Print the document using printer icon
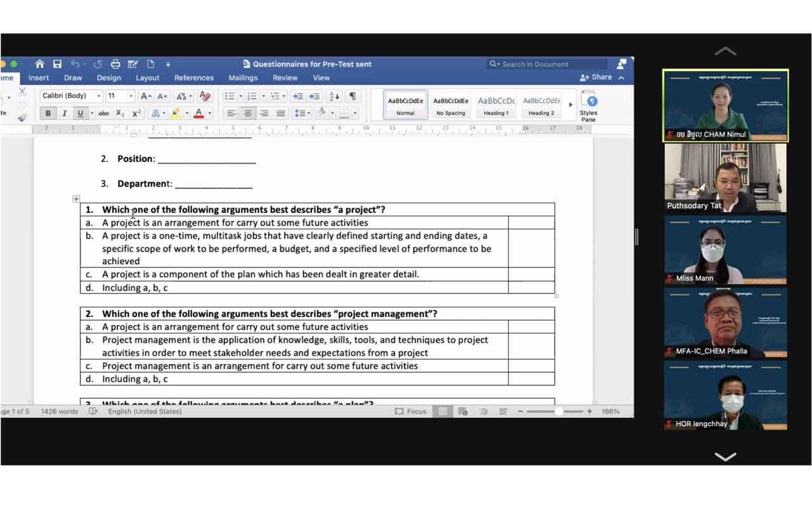This screenshot has width=812, height=508. tap(115, 64)
